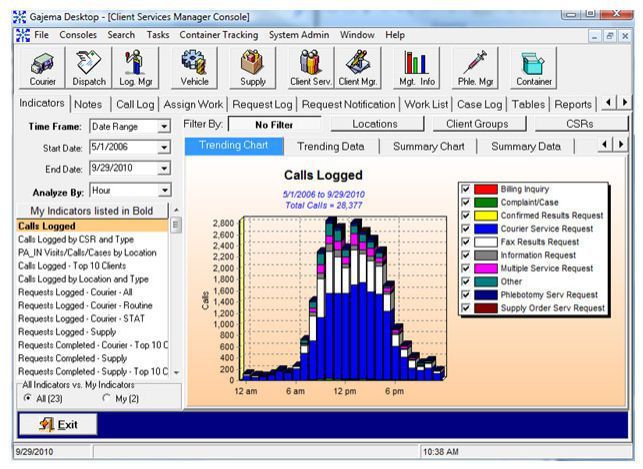Screen dimensions: 643x469
Task: Switch to the Summary Chart tab
Action: [x=429, y=146]
